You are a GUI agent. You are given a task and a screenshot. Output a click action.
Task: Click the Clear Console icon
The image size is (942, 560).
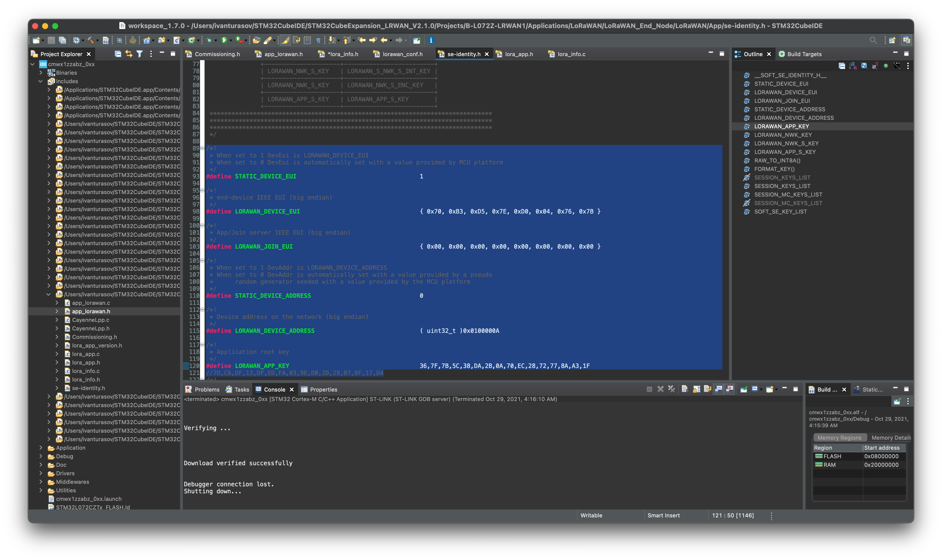click(685, 389)
